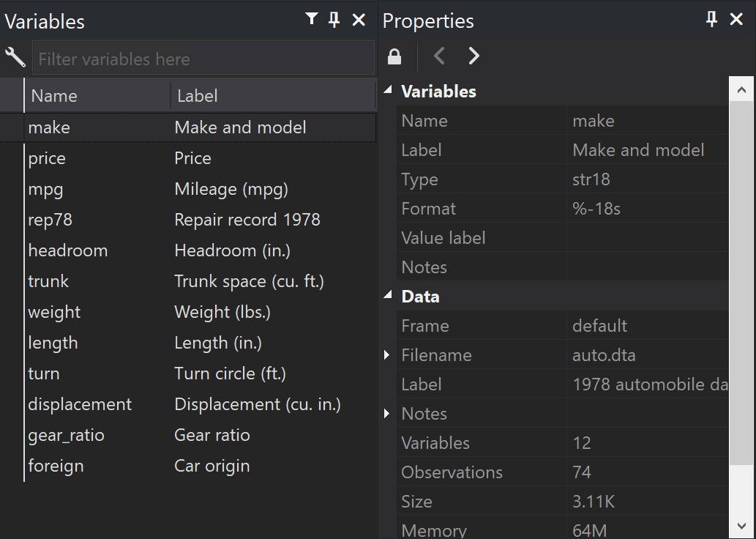Pin the Properties panel
This screenshot has height=539, width=756.
pyautogui.click(x=711, y=20)
